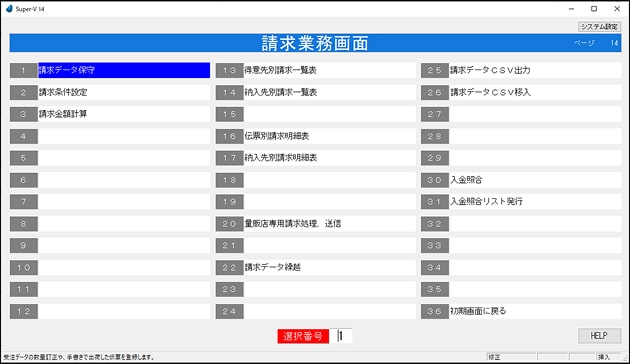Click number button 14
Viewport: 630px width, 364px height.
point(229,92)
